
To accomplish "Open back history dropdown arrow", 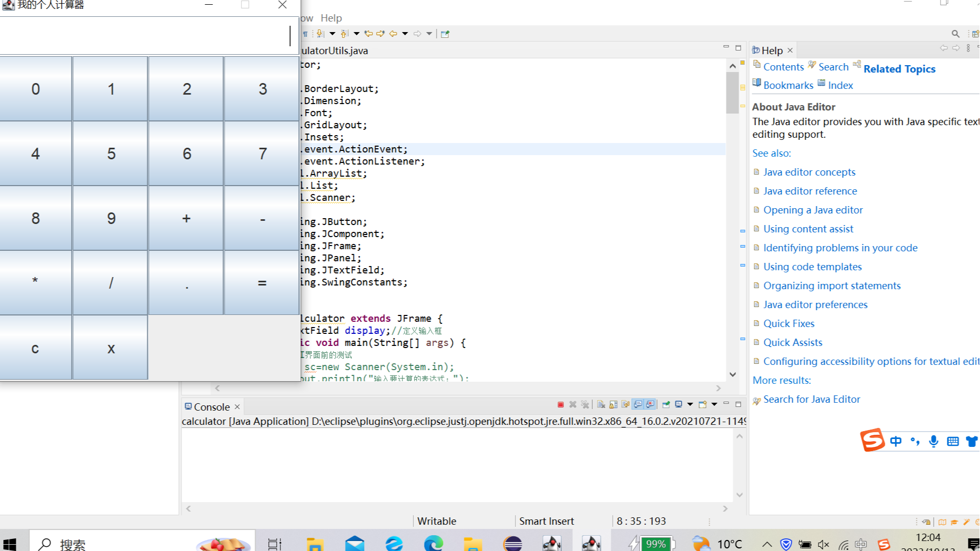I will click(405, 34).
